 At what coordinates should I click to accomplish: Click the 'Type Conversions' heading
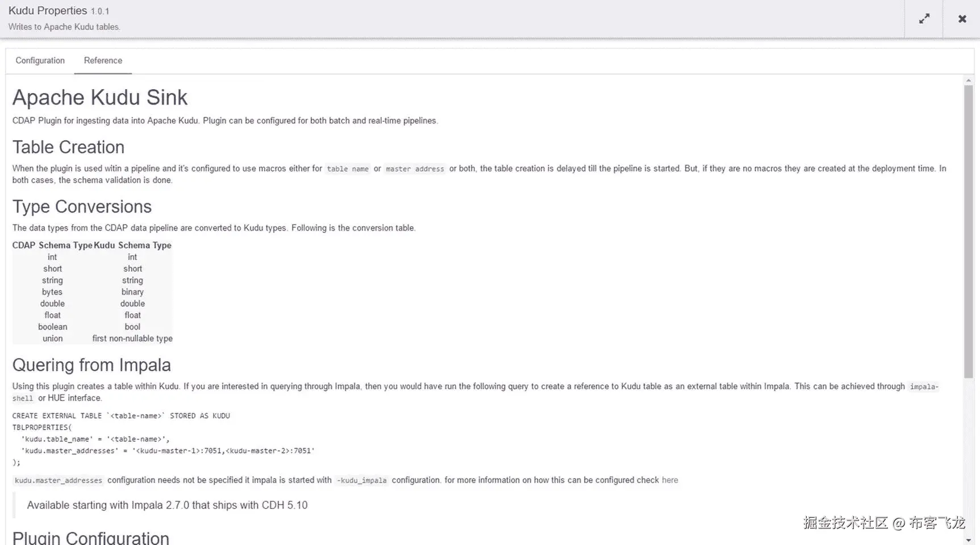pyautogui.click(x=82, y=207)
